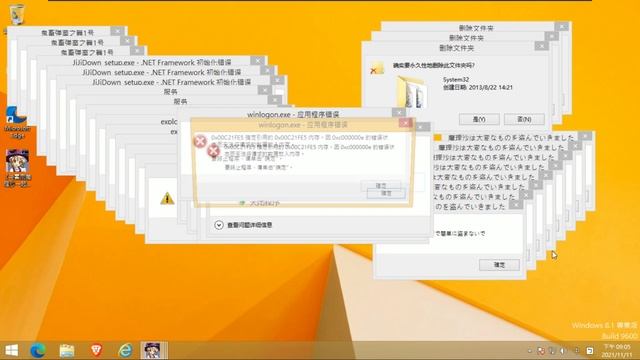Open the Microsoft Edge desktop shortcut
The width and height of the screenshot is (640, 360).
(17, 122)
